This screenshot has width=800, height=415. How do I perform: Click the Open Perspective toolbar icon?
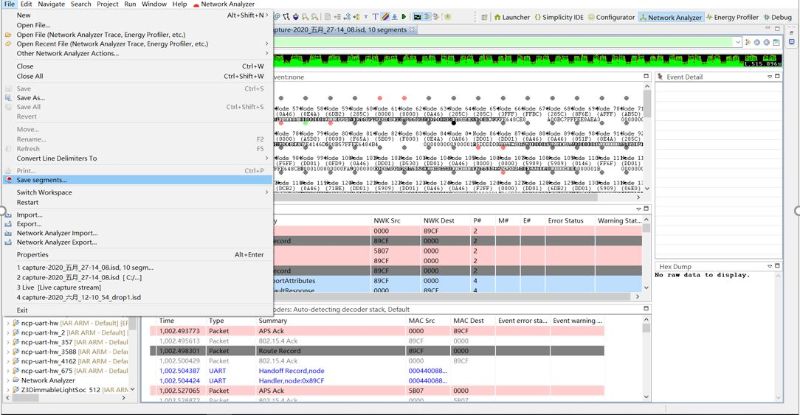[484, 17]
